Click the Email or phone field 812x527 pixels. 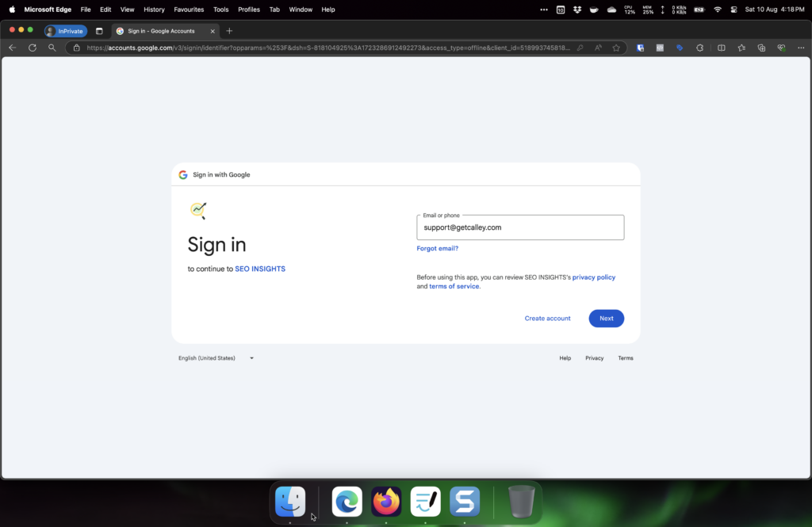(x=520, y=227)
